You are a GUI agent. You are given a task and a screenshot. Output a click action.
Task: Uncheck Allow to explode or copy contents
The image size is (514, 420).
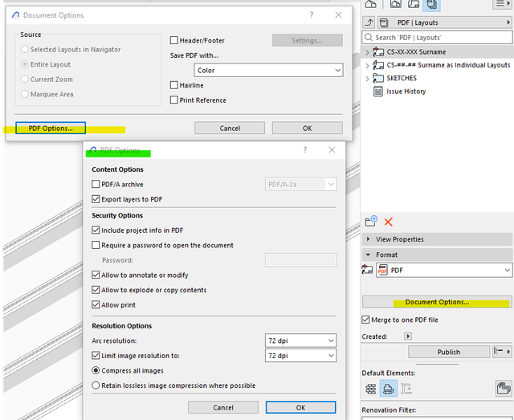tap(96, 290)
